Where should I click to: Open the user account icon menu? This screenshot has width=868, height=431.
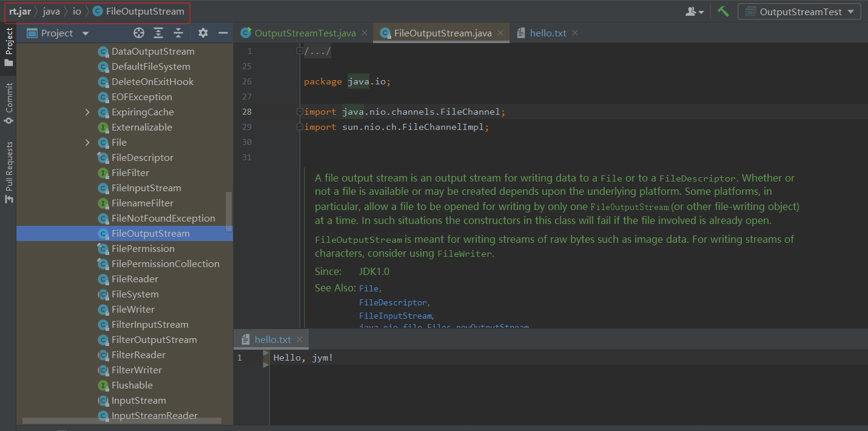(x=694, y=12)
